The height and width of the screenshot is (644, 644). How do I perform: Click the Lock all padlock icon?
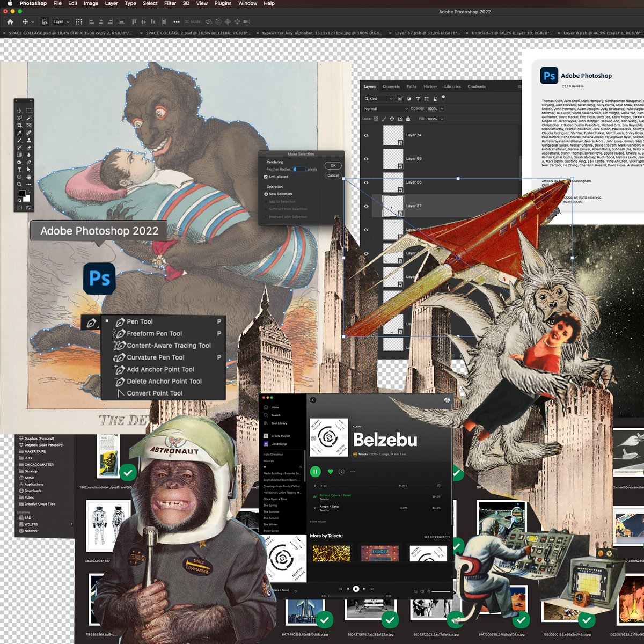click(x=408, y=119)
